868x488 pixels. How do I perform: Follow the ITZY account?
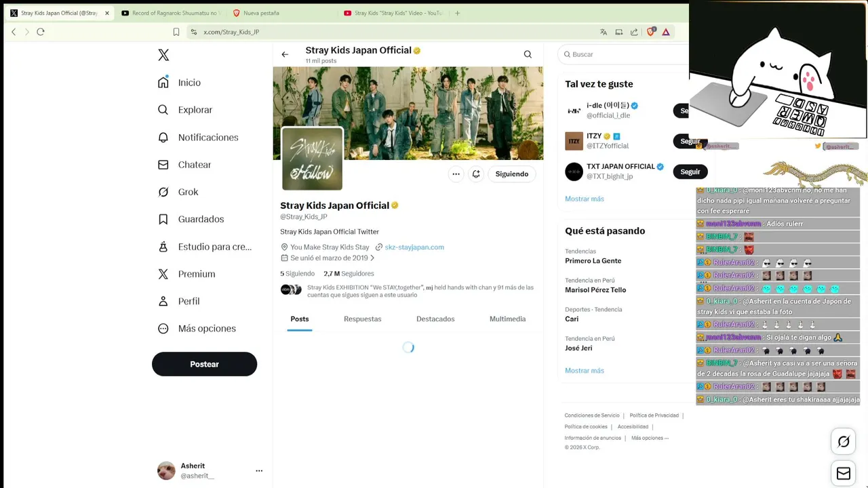coord(690,141)
